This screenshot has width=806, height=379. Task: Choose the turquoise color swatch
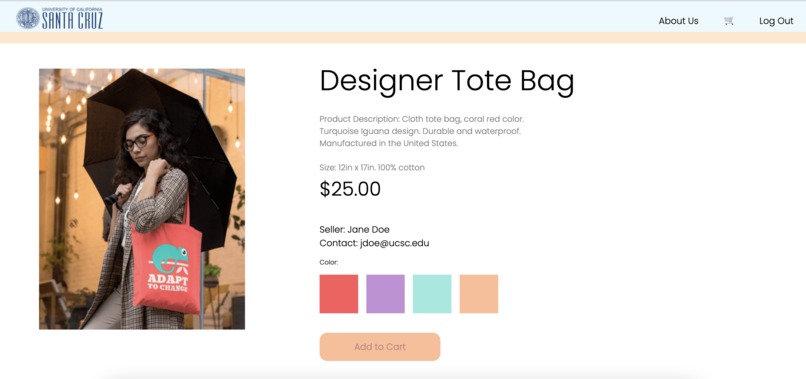pos(432,294)
